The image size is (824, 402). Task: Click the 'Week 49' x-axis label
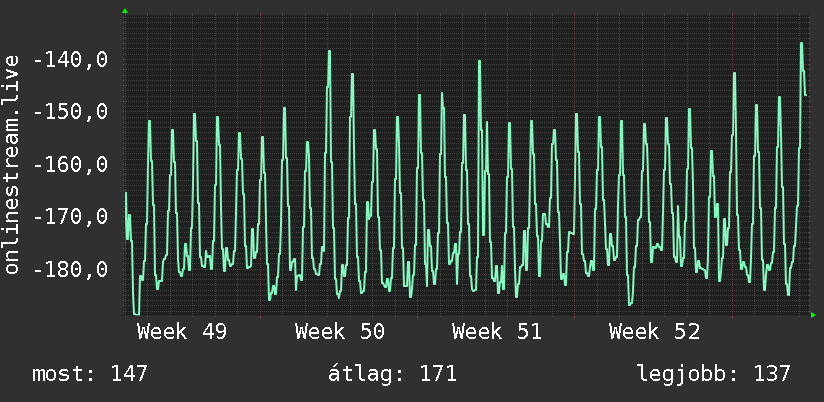point(182,332)
